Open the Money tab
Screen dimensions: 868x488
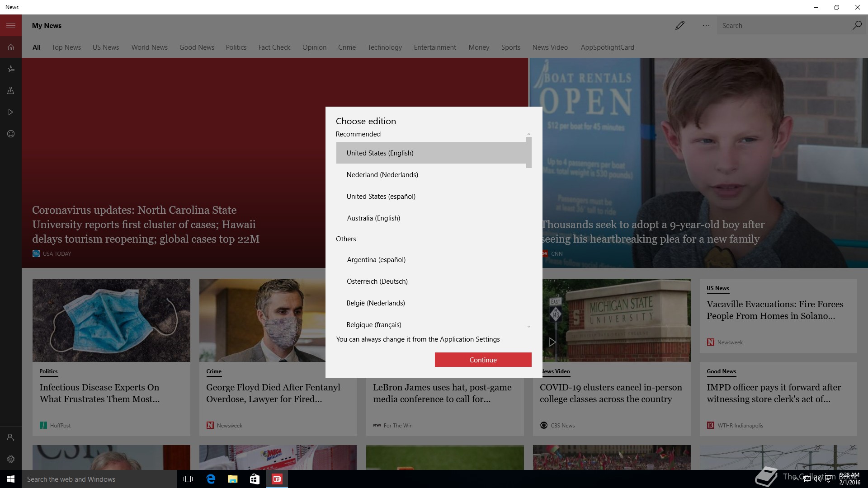(479, 47)
